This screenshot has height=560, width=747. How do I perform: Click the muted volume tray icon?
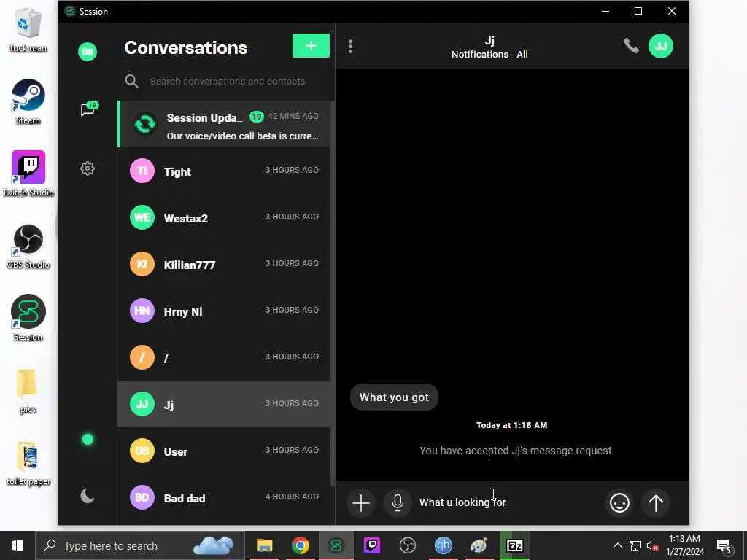[x=653, y=545]
